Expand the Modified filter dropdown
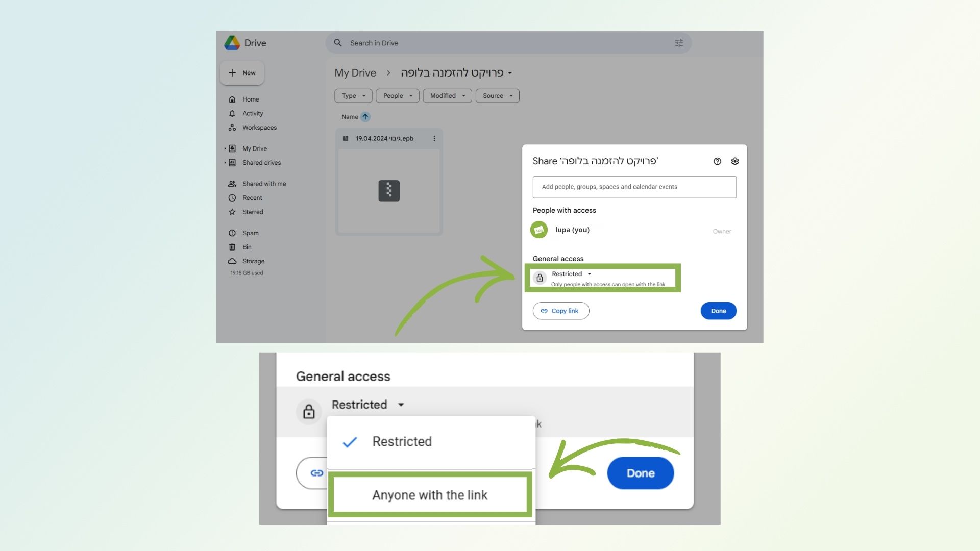This screenshot has height=551, width=980. (x=447, y=96)
